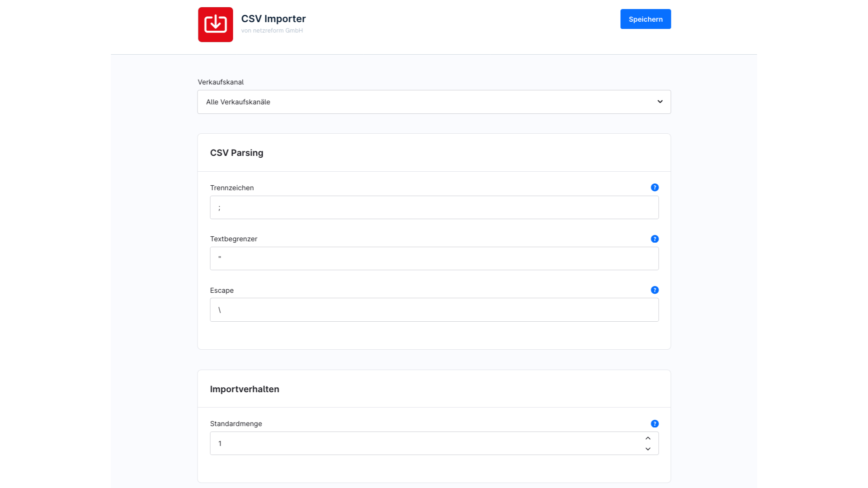Open help tooltip for Trennzeichen
Screen dimensions: 868x488
click(x=654, y=188)
